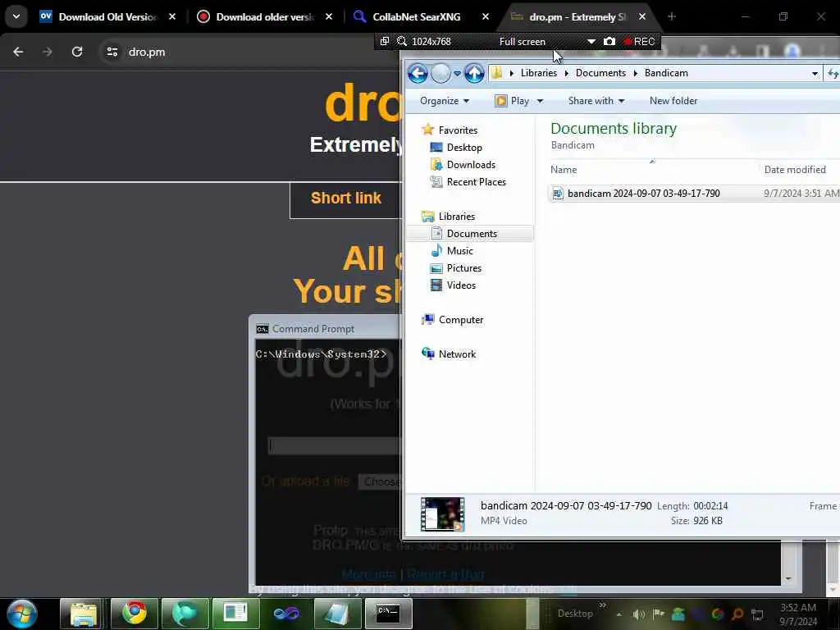Create a New folder
Image resolution: width=840 pixels, height=630 pixels.
[x=673, y=101]
